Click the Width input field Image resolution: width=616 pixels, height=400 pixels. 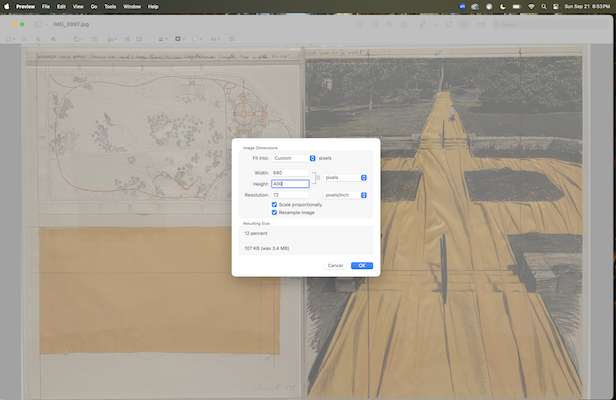pyautogui.click(x=290, y=173)
